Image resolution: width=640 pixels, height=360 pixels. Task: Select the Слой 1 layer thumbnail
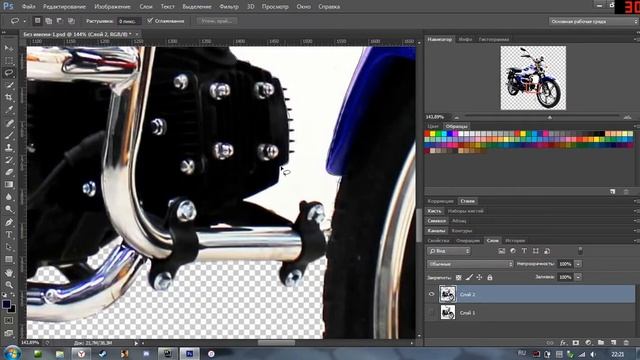(x=447, y=313)
